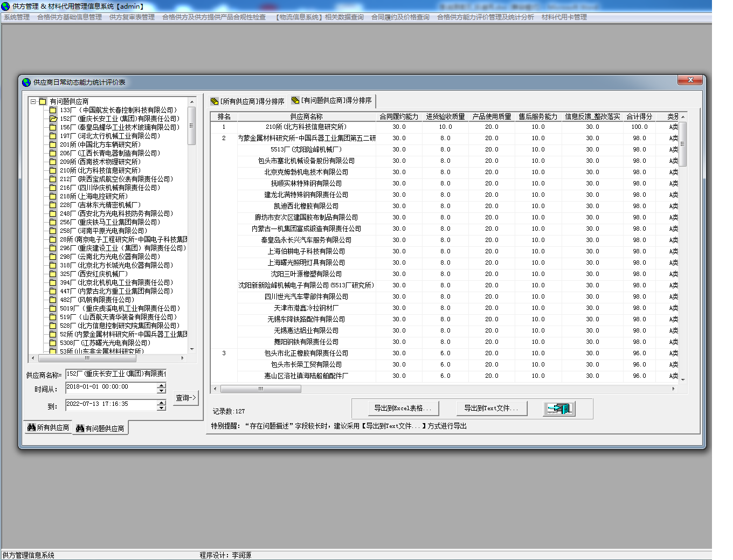
Task: Click the table vertical scrollbar thumb
Action: (x=683, y=144)
